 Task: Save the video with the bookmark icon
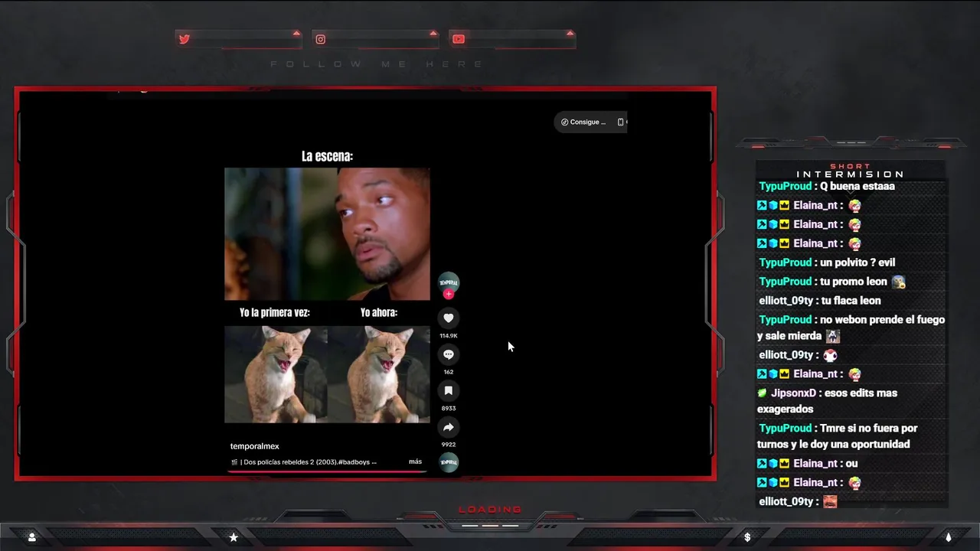coord(449,390)
